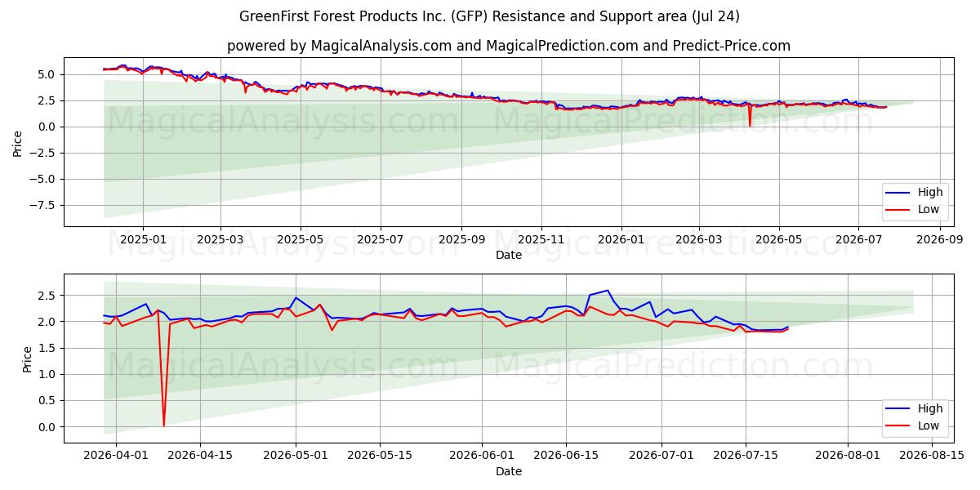
Task: Click the 1.0 price tick on lower chart
Action: pos(47,374)
